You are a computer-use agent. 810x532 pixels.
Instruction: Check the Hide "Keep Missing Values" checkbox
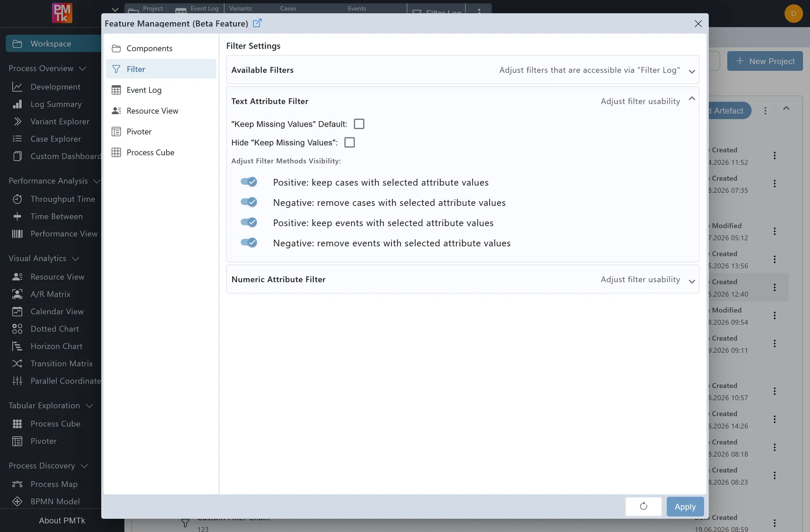(x=349, y=143)
